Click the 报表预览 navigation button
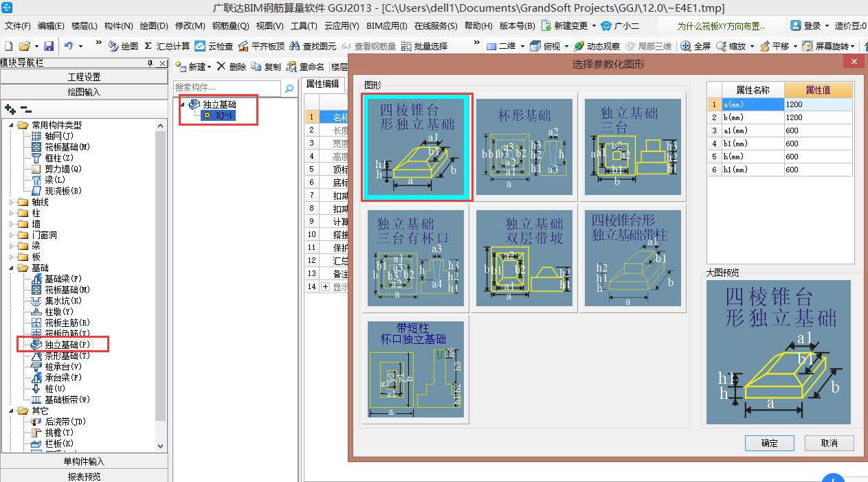 [x=84, y=476]
